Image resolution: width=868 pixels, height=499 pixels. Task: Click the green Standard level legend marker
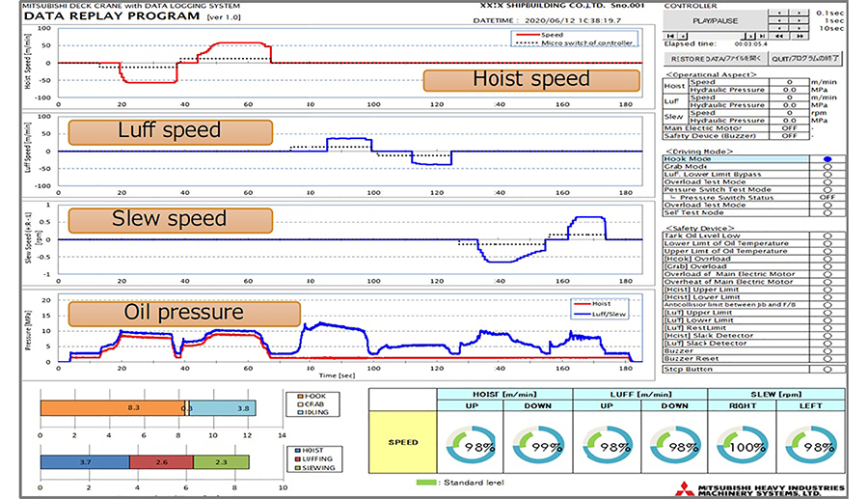(426, 483)
